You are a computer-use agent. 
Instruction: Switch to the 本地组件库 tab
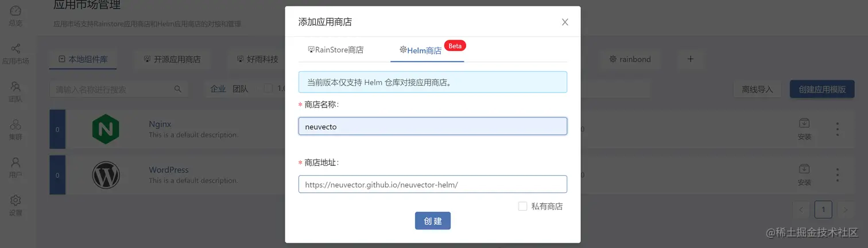(83, 59)
